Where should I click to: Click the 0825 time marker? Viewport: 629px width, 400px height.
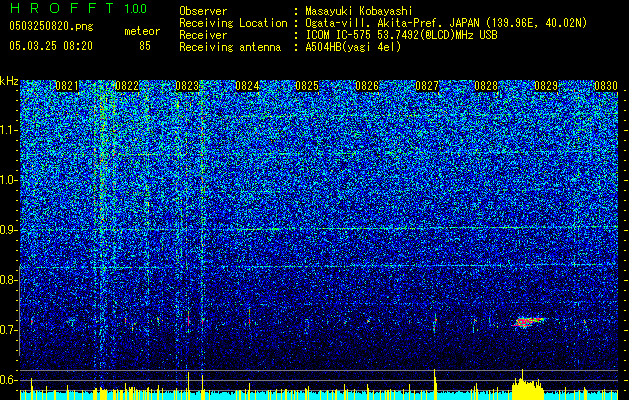click(307, 86)
